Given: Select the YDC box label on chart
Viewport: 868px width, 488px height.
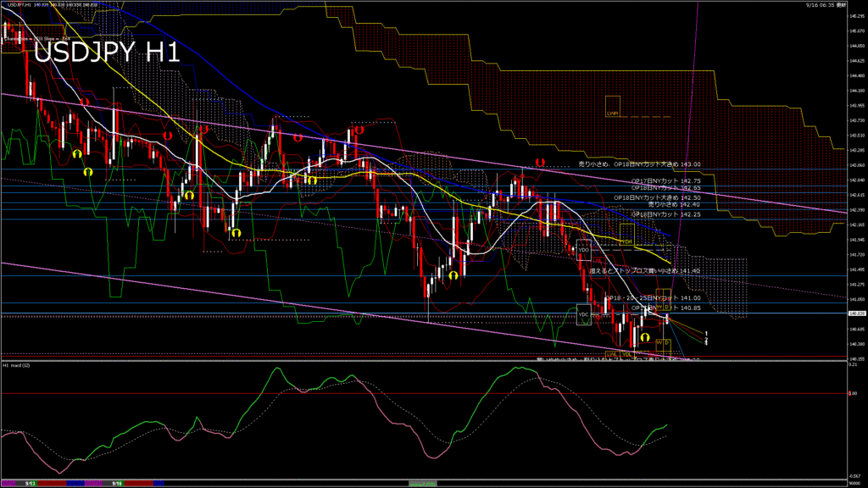Looking at the screenshot, I should 583,315.
